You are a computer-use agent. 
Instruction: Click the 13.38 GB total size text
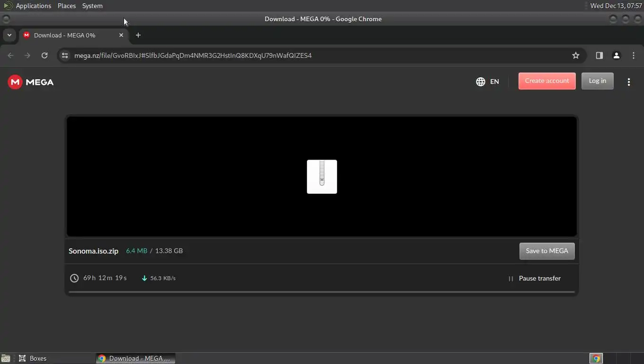(169, 251)
